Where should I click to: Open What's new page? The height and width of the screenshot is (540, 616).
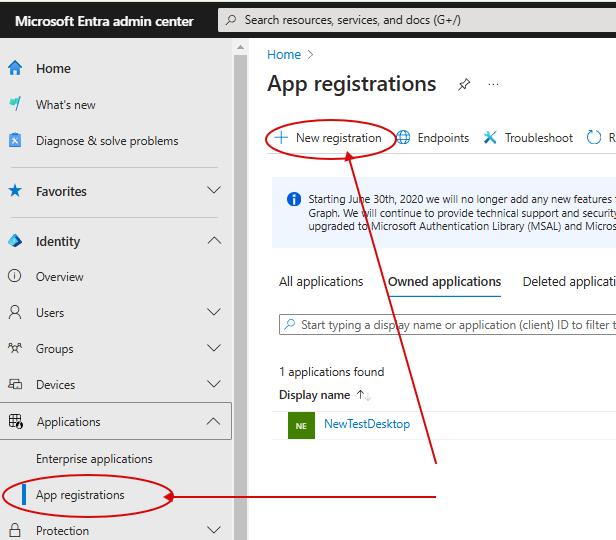pyautogui.click(x=66, y=104)
